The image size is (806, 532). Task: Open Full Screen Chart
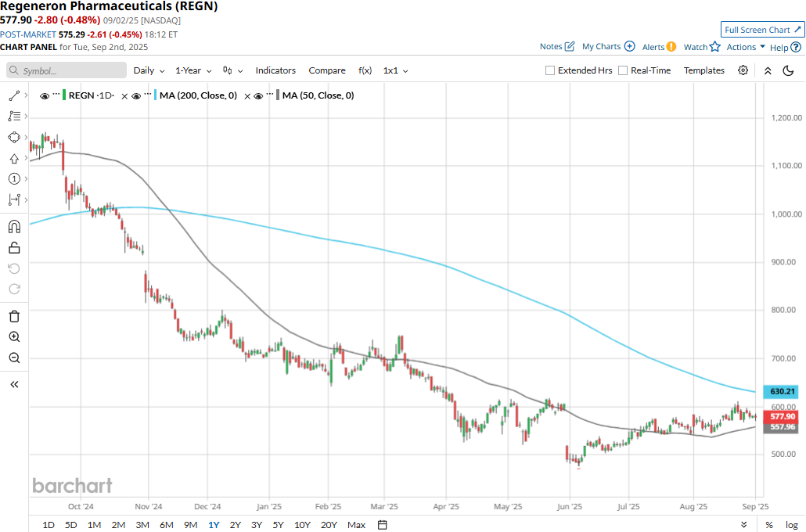click(x=762, y=30)
